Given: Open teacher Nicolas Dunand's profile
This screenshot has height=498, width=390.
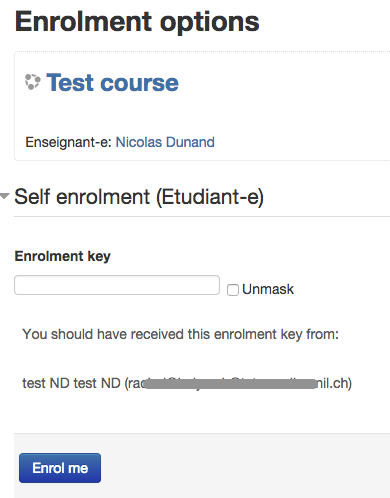Looking at the screenshot, I should [165, 142].
